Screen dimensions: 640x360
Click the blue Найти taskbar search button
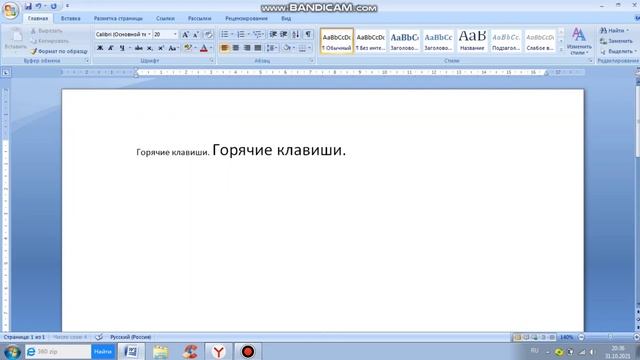[103, 351]
